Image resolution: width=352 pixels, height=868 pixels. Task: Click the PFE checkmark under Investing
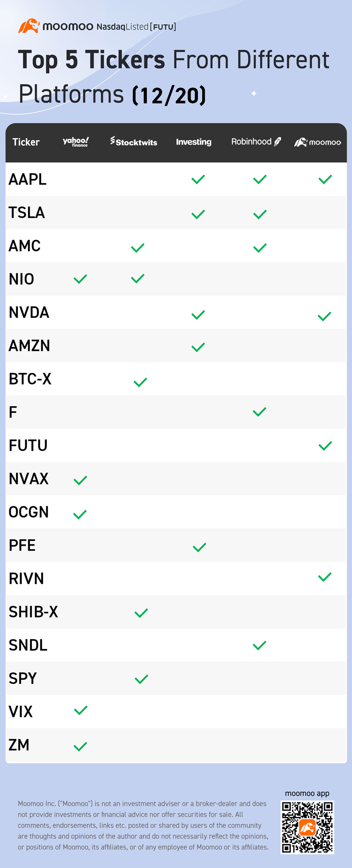199,547
